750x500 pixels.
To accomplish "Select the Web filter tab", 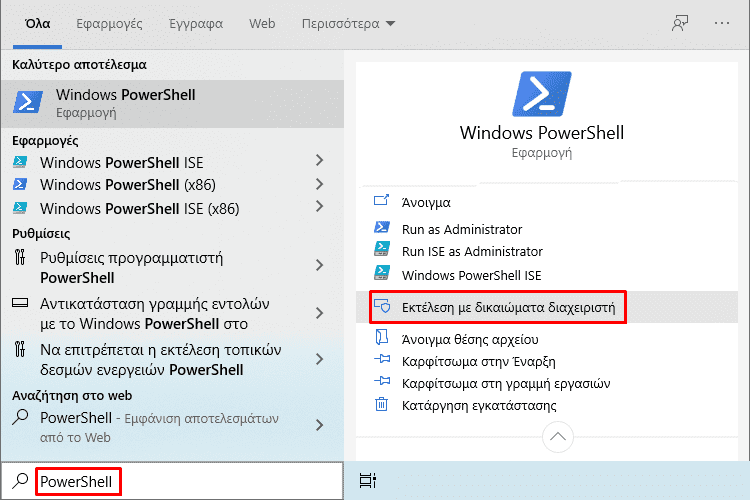I will click(x=262, y=22).
